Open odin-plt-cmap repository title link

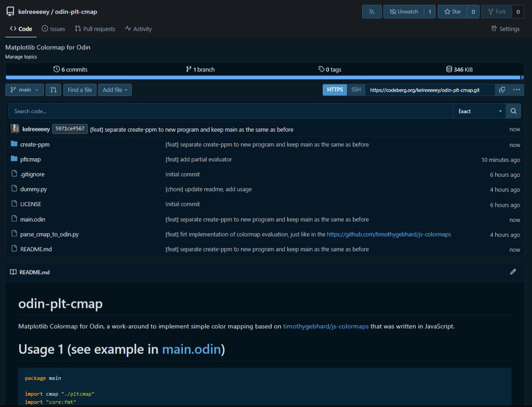point(76,11)
